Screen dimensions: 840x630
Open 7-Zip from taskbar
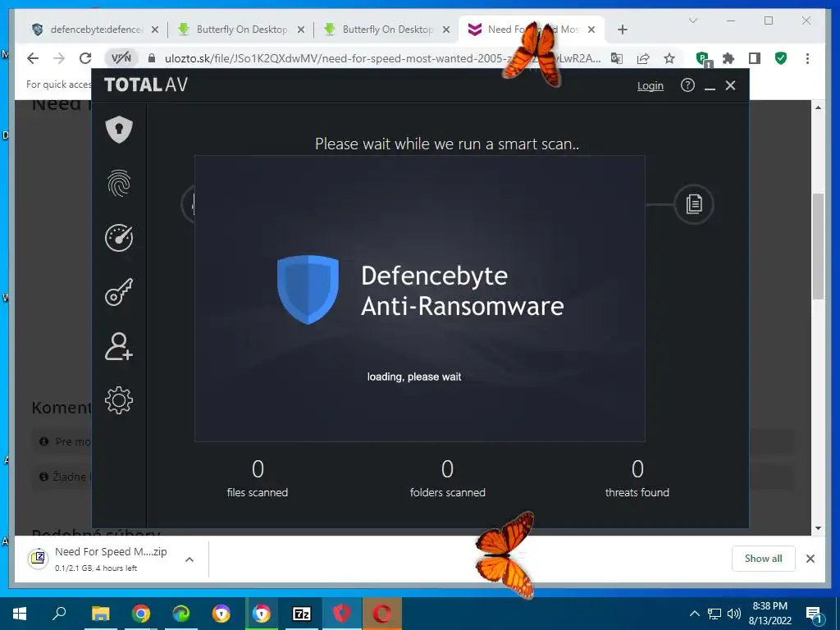click(302, 614)
